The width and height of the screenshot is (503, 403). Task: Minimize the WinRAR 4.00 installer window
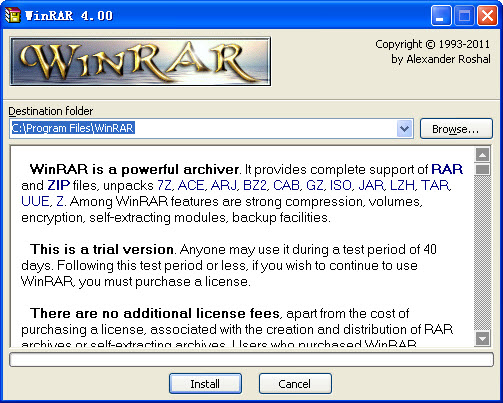click(441, 15)
